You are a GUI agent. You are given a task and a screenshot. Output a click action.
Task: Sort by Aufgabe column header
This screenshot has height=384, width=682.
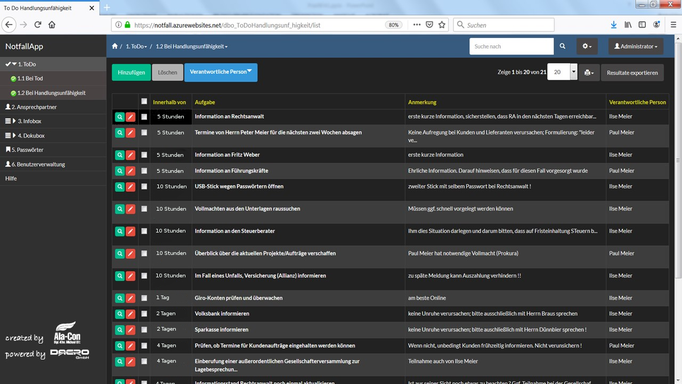pos(204,102)
